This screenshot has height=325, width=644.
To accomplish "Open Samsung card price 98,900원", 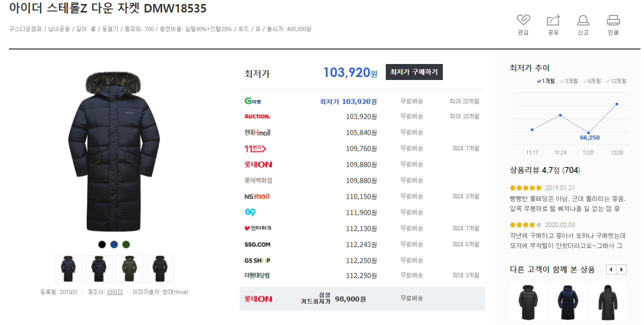I will tap(350, 299).
